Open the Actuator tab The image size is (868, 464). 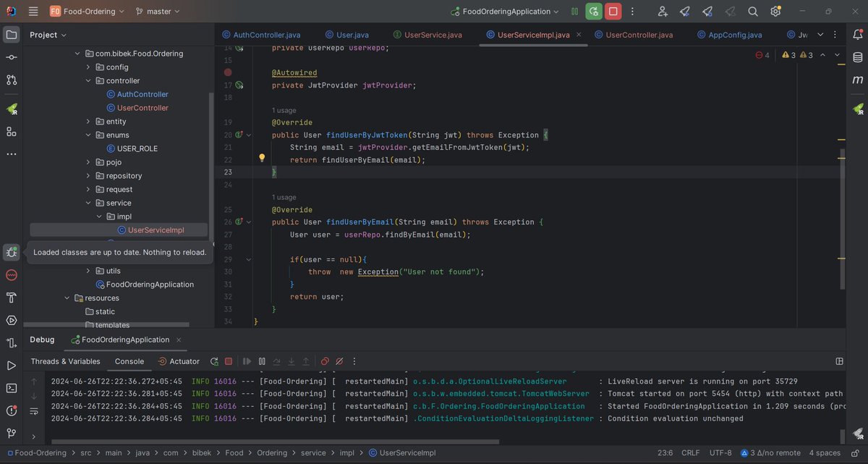pos(179,361)
